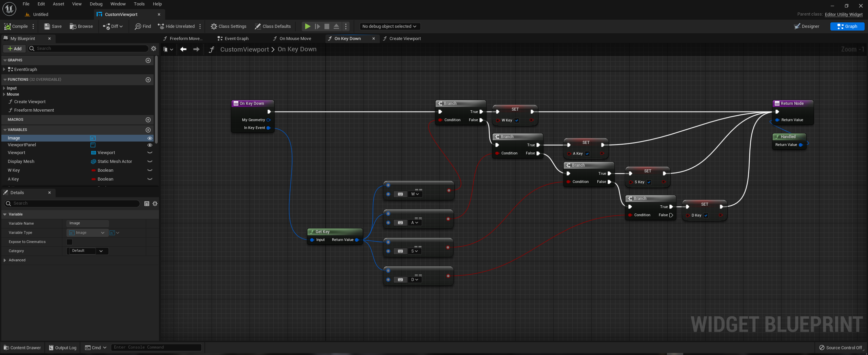
Task: Click the console command input field
Action: (156, 348)
